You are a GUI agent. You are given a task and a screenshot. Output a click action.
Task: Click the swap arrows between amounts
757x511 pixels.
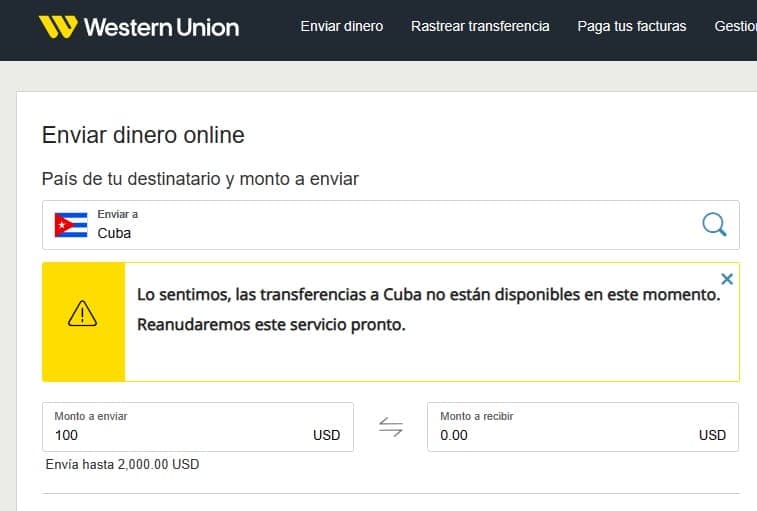pos(390,427)
